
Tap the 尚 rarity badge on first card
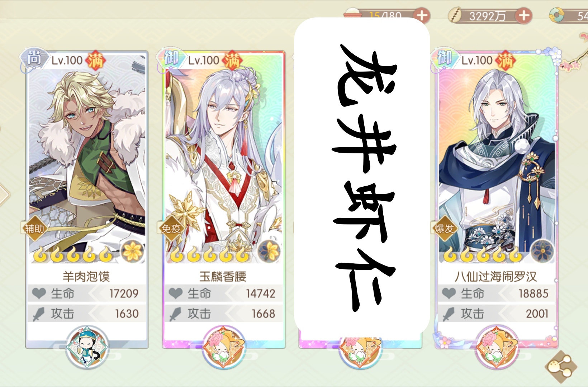pyautogui.click(x=34, y=58)
